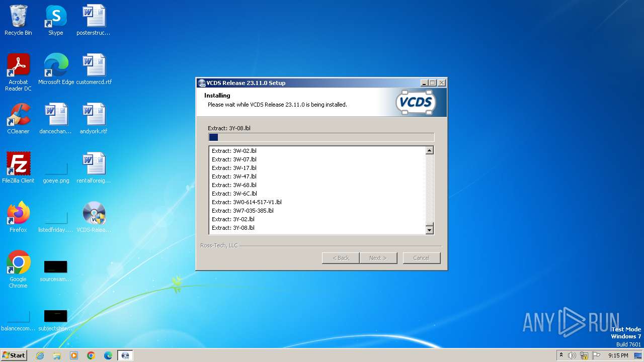Select the rentalforeig document icon
Viewport: 644px width, 362px height.
click(x=94, y=168)
